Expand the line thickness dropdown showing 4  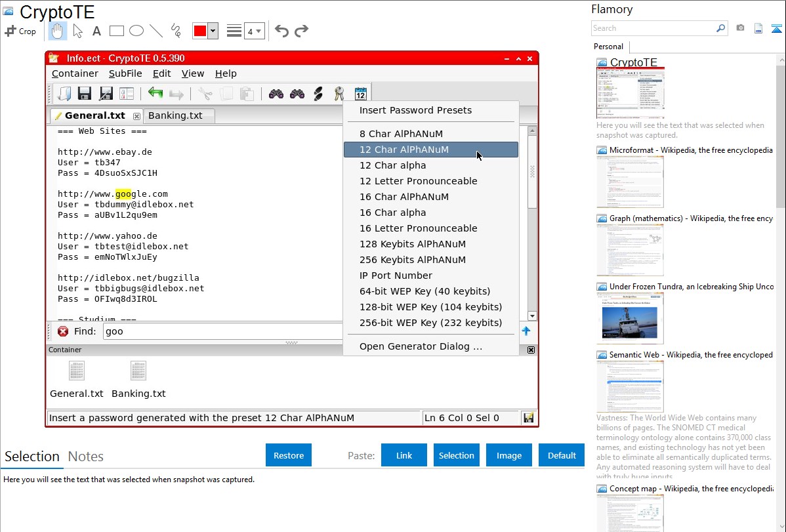click(254, 31)
